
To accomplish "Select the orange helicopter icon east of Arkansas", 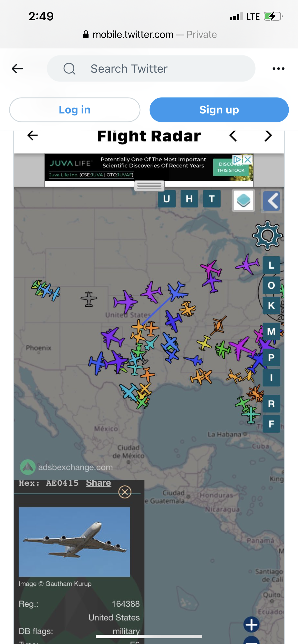I will click(x=218, y=326).
